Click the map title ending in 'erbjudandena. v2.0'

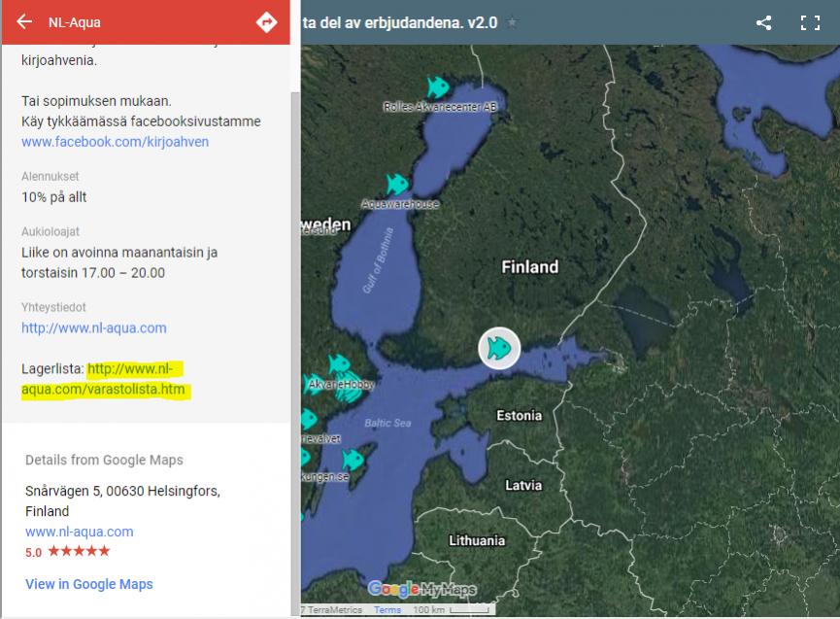coord(400,22)
